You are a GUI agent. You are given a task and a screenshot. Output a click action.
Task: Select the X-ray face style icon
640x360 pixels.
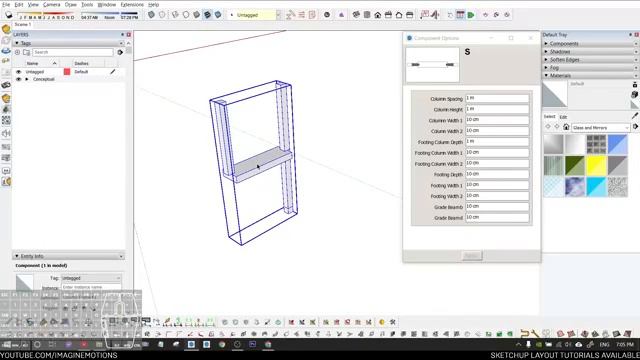coord(151,15)
